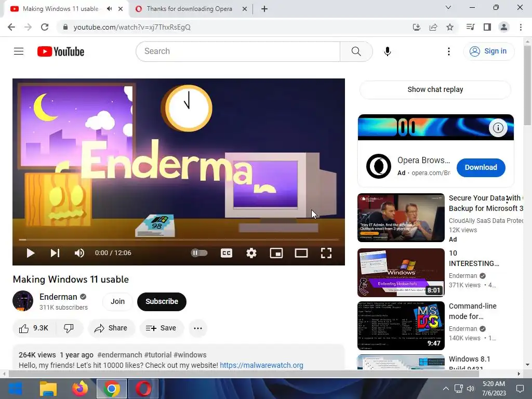
Task: Mute the video player volume
Action: [79, 253]
